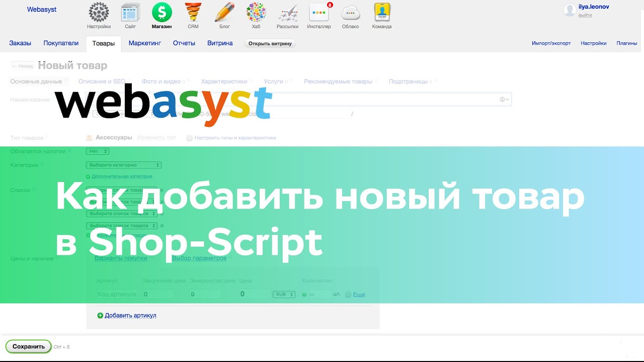Select the Товары tab

coord(104,44)
